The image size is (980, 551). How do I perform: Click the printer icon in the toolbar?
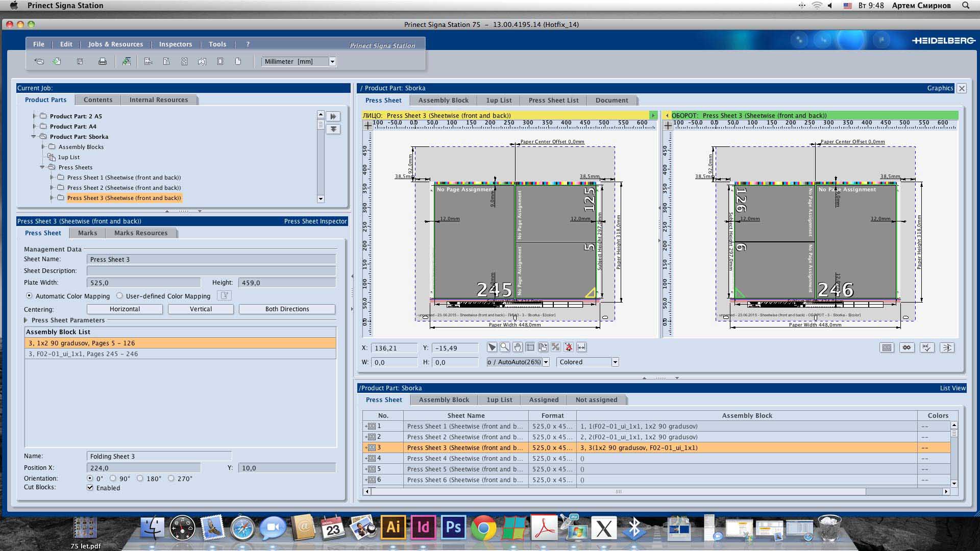pyautogui.click(x=103, y=61)
